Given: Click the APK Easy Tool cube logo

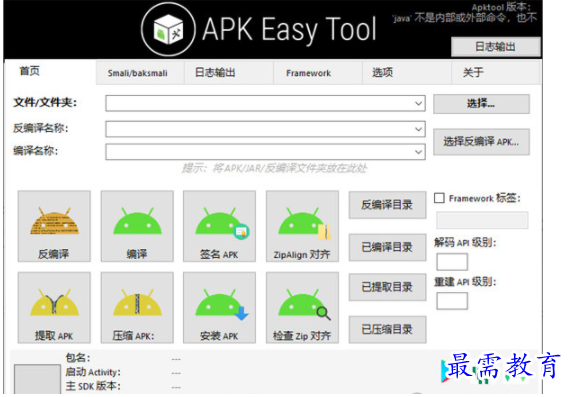Looking at the screenshot, I should [168, 29].
